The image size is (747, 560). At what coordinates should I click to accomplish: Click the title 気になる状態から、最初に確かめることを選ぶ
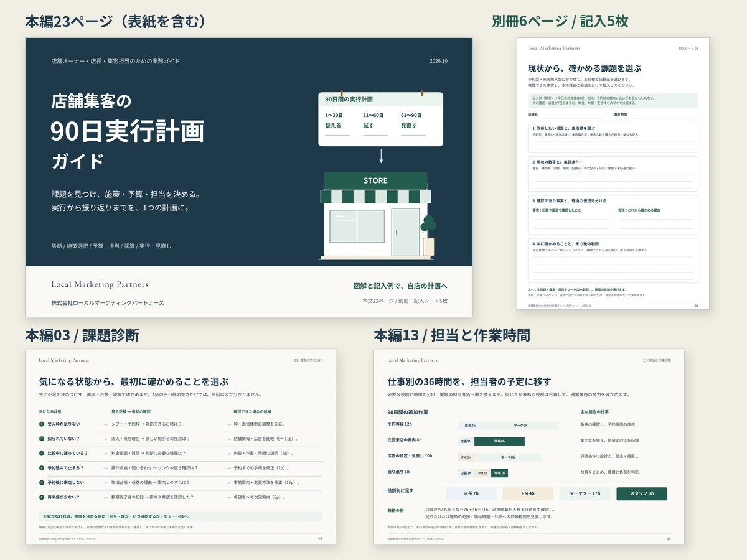pyautogui.click(x=133, y=381)
